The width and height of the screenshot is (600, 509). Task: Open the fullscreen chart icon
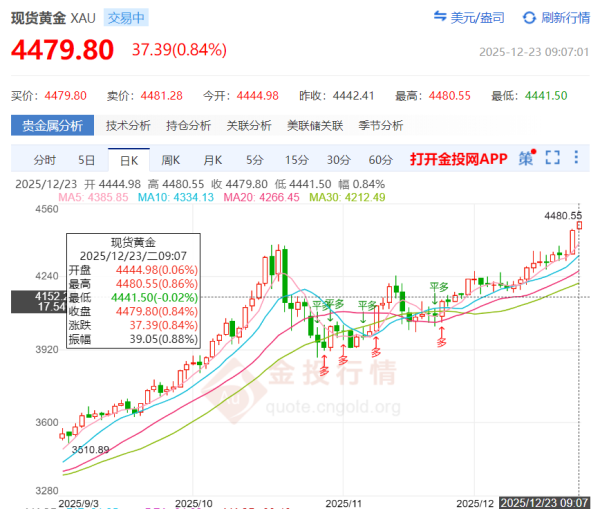553,157
